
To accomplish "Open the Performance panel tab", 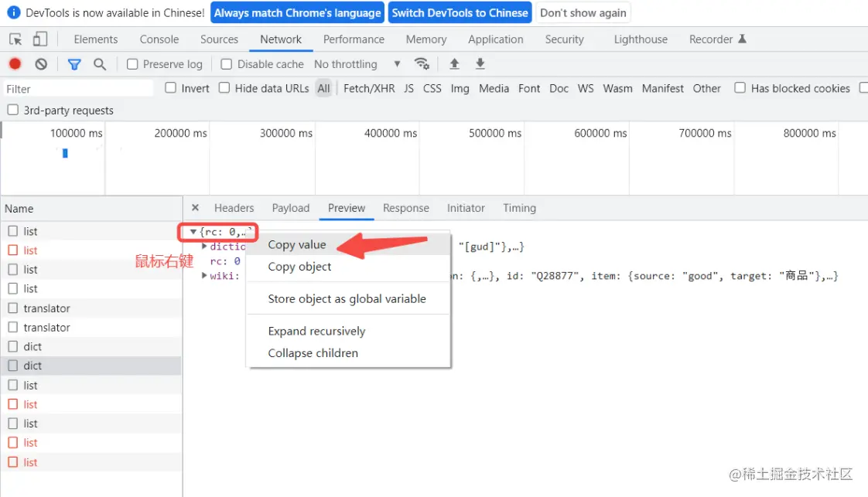I will point(354,39).
